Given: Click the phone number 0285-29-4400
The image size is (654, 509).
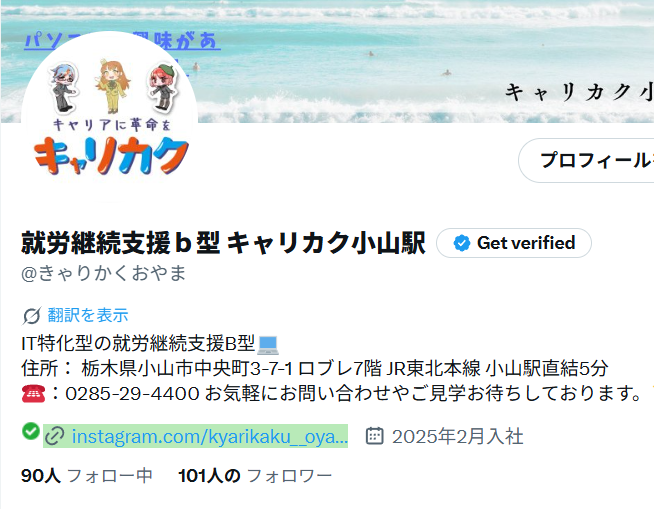Looking at the screenshot, I should click(x=132, y=394).
